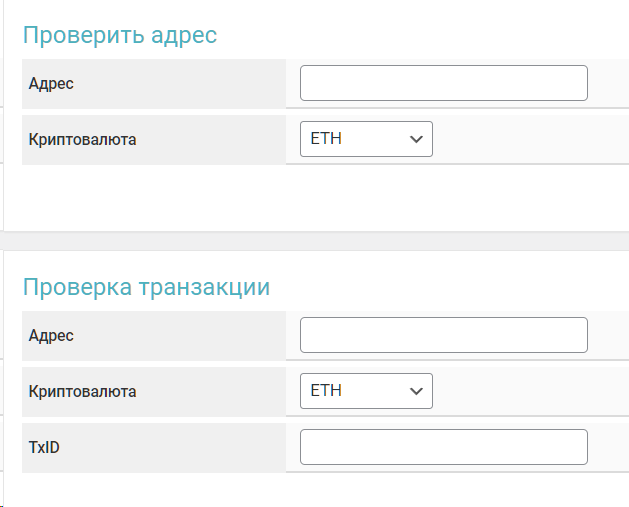
Task: Click the Криптовалюта label in Проверить адрес section
Action: point(83,140)
